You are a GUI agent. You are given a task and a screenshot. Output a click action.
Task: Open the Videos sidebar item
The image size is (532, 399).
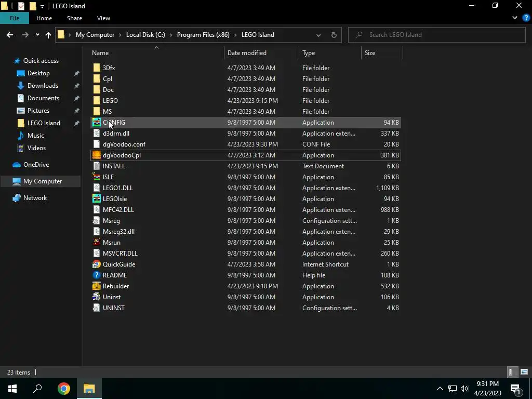[36, 148]
